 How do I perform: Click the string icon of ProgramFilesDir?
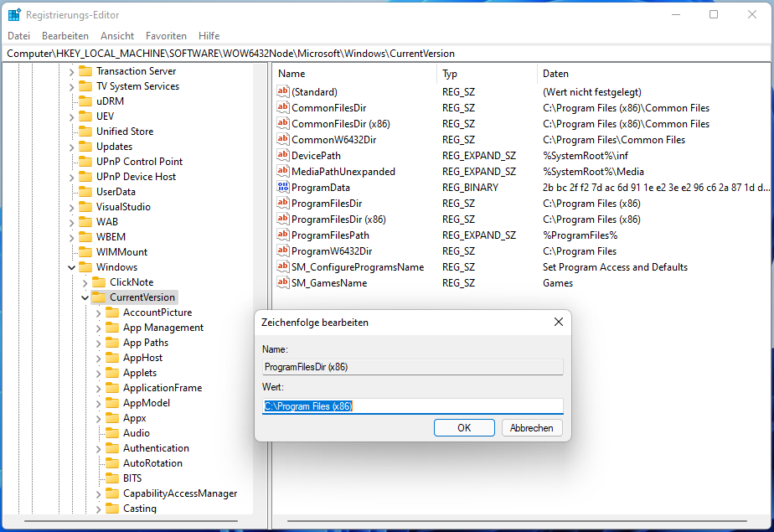click(x=283, y=203)
